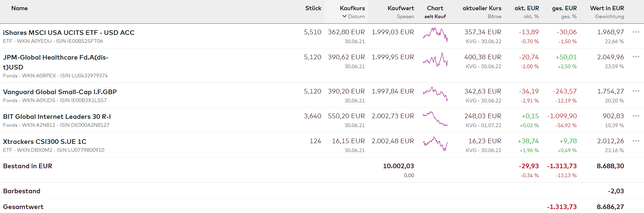Viewport: 644px width, 213px height.
Task: Open three-dot menu for JPM-Global Healthcare fund
Action: (x=636, y=57)
